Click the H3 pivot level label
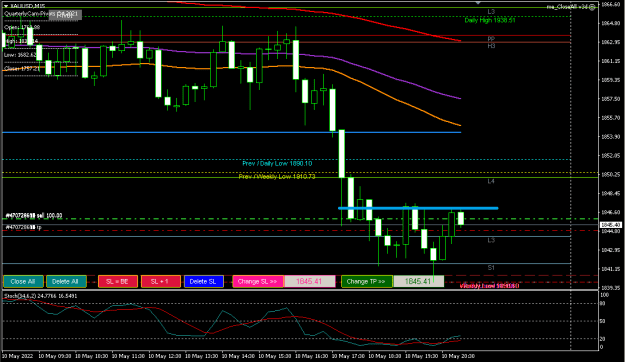 [x=491, y=46]
